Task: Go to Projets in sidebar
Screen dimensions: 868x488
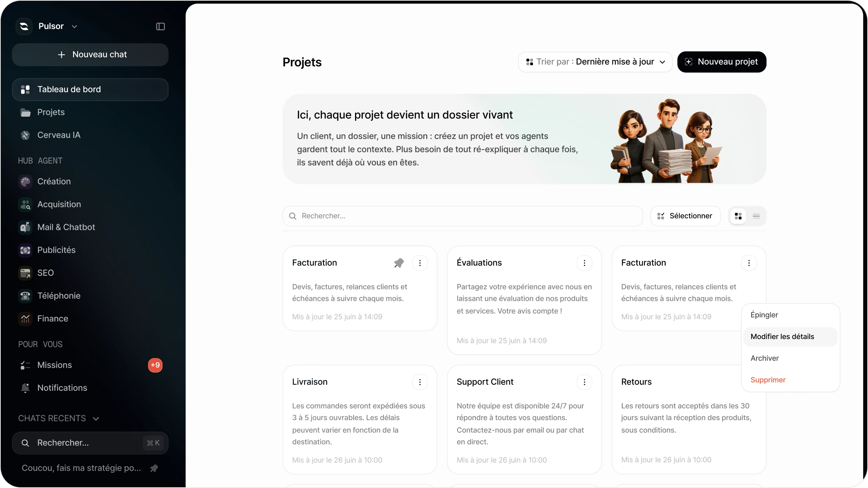Action: coord(51,112)
